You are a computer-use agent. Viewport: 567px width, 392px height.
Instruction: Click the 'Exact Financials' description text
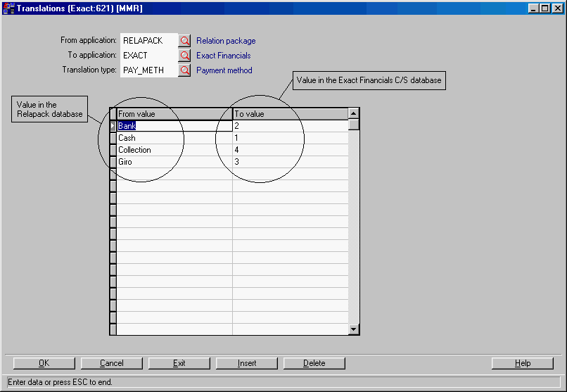(224, 56)
